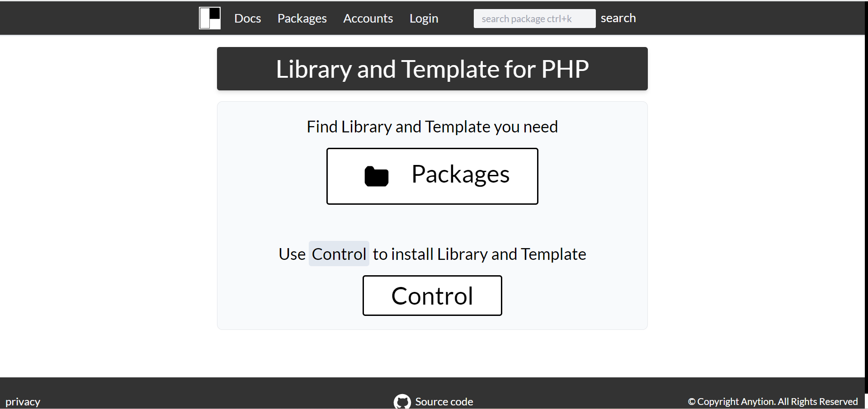Click the black-and-white site logo
Image resolution: width=868 pixels, height=409 pixels.
pyautogui.click(x=210, y=18)
